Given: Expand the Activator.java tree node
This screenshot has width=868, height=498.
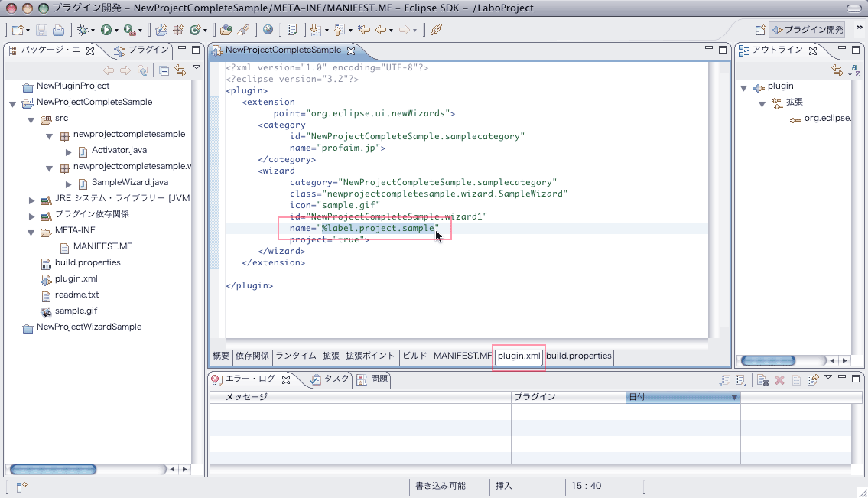Looking at the screenshot, I should pyautogui.click(x=68, y=151).
